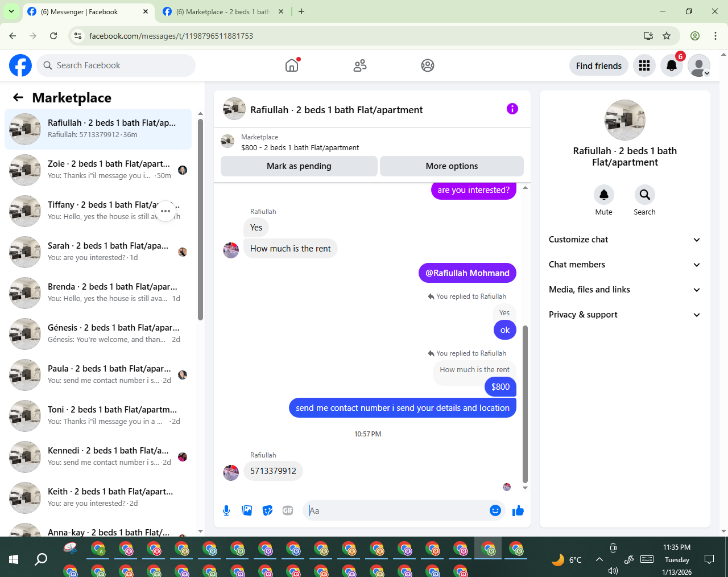Click the Find friends button

click(599, 65)
